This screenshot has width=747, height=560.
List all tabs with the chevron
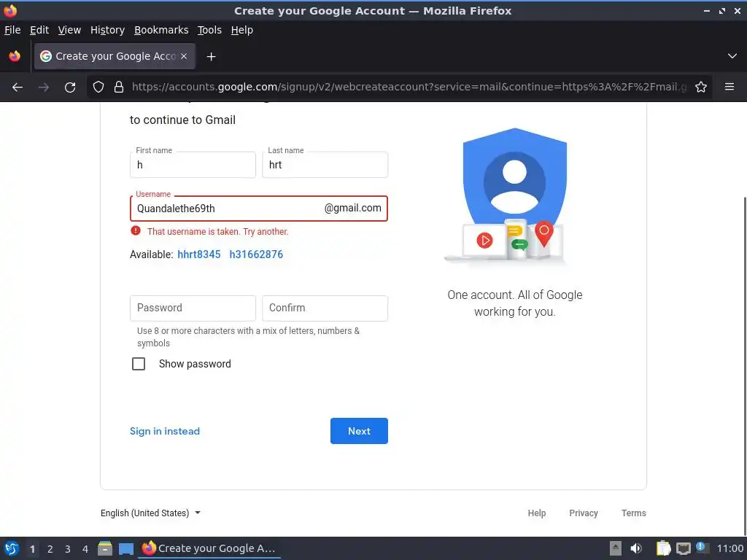coord(732,56)
